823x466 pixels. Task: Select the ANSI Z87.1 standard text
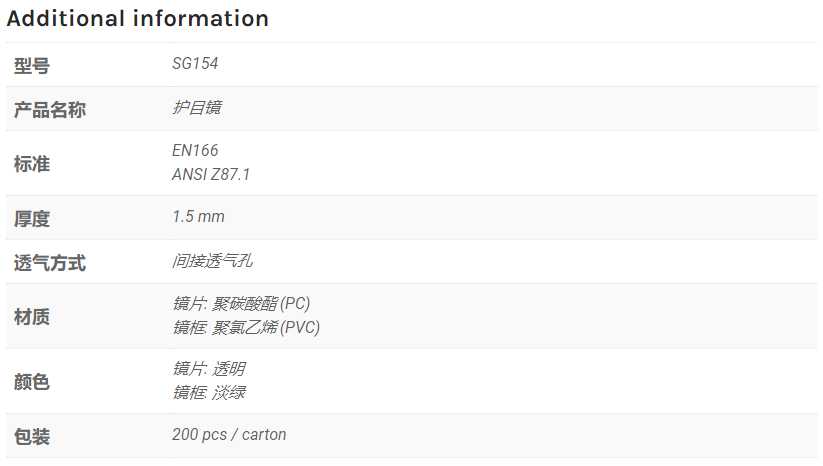(211, 174)
